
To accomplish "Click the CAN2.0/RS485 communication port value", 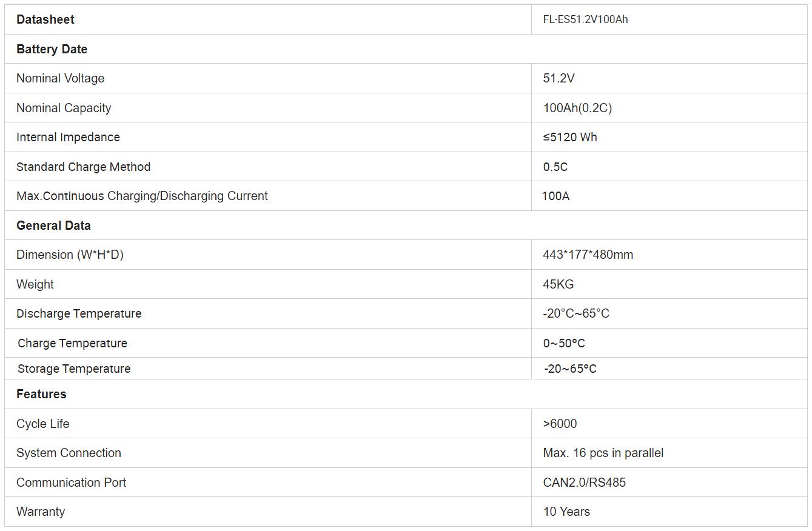I will point(584,483).
